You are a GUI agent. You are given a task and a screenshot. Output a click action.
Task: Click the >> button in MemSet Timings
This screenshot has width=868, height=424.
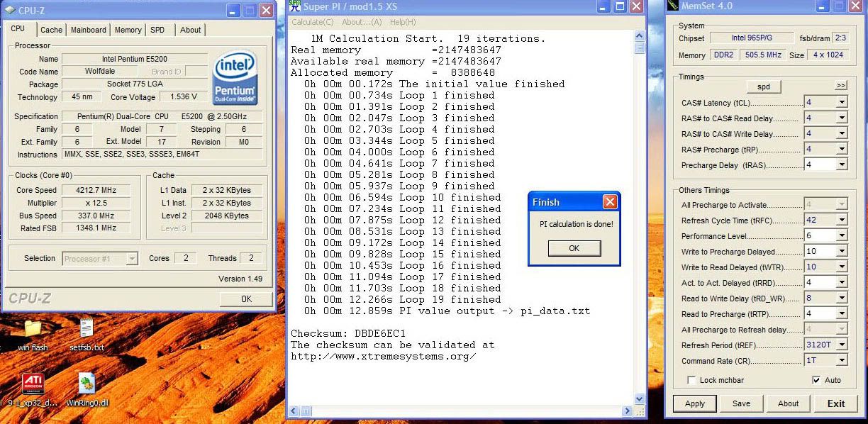tap(841, 86)
